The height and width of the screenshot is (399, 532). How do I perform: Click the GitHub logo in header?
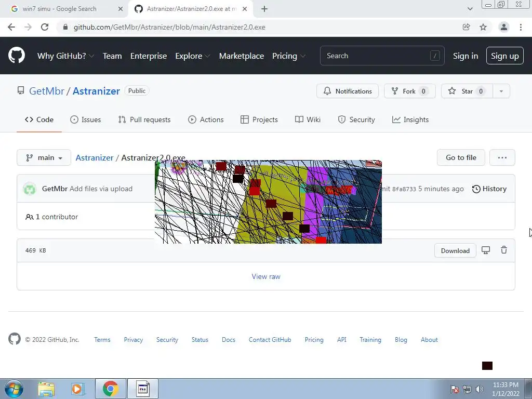click(x=16, y=56)
